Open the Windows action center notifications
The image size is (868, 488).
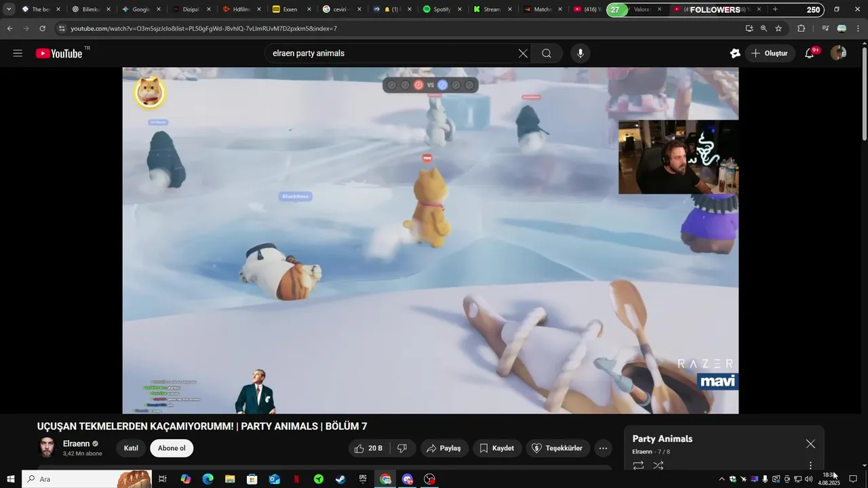tap(853, 479)
